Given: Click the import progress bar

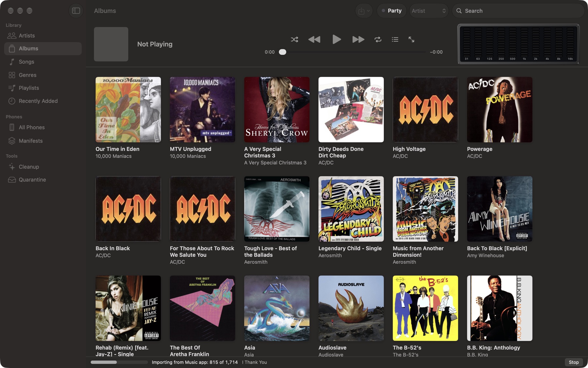Looking at the screenshot, I should pyautogui.click(x=119, y=362).
